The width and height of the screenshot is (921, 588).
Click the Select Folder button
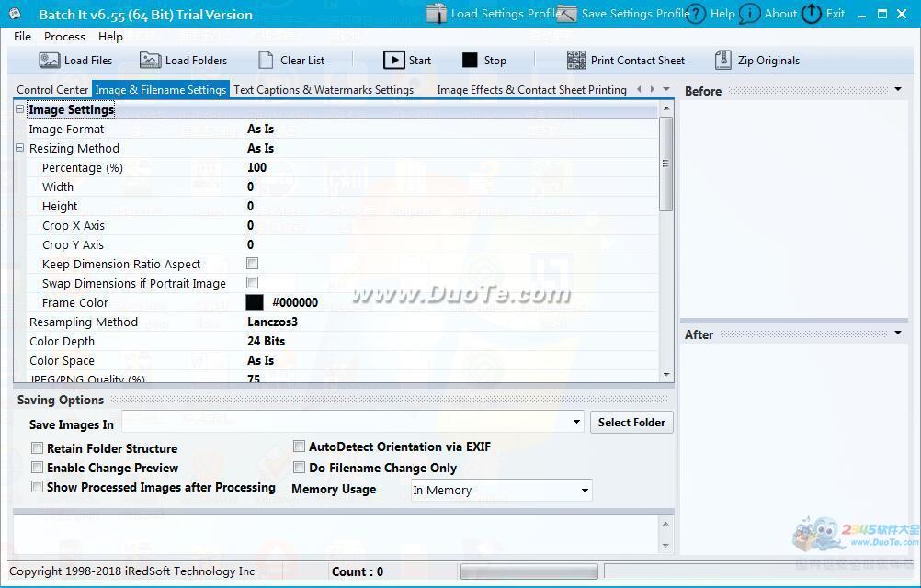pos(631,423)
